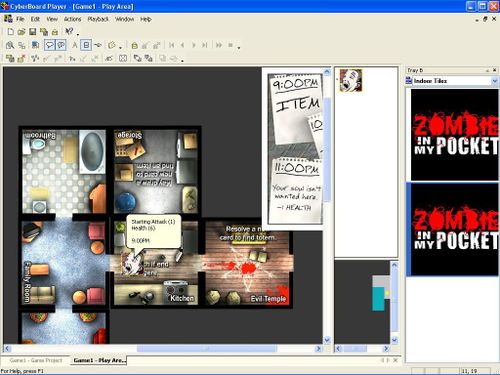Screen dimensions: 500x375
Task: Click the board horizontal scrollbar thumb
Action: pos(207,349)
